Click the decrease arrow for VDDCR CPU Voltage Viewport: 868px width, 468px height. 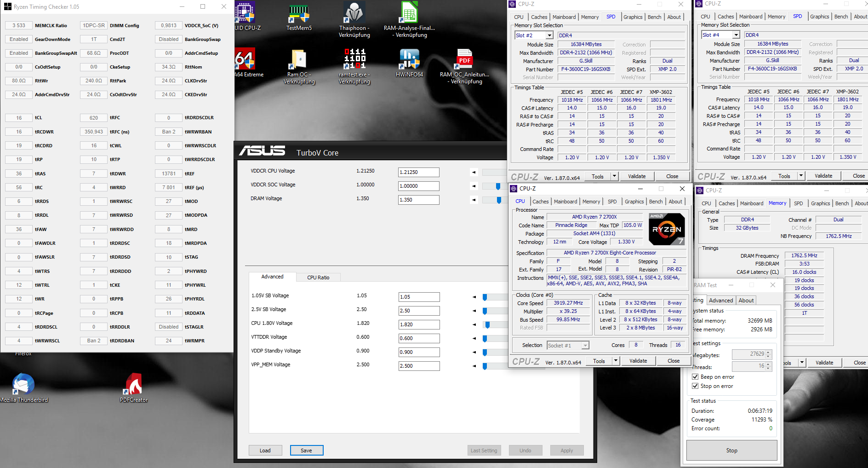(x=474, y=172)
